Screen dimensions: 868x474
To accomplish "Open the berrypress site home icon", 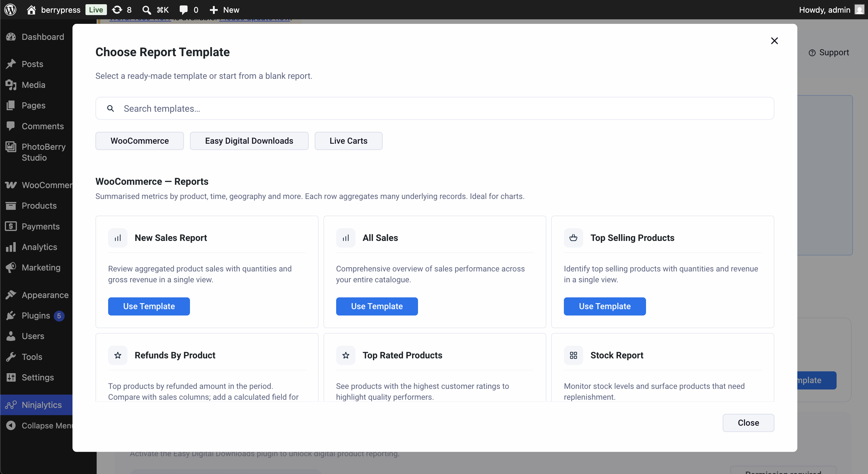I will (31, 9).
